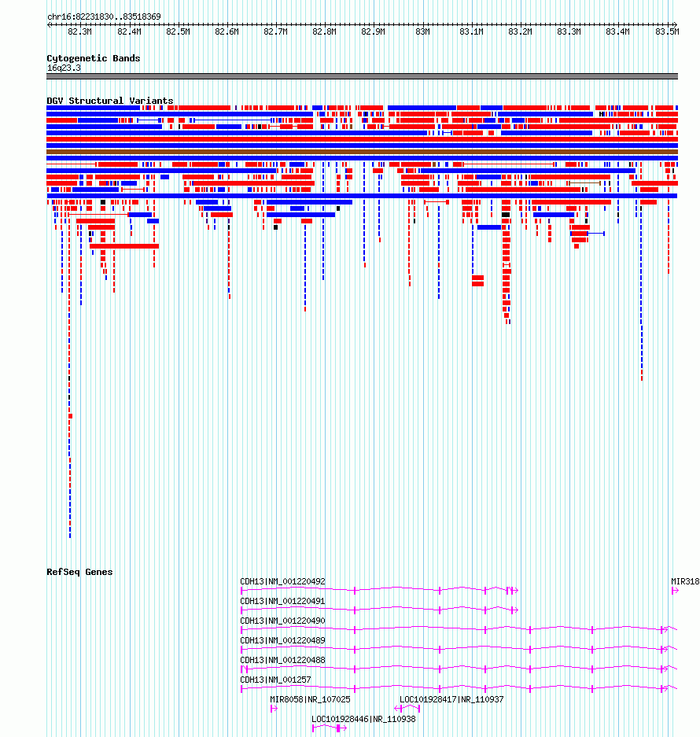
Task: Click the 82.8M ruler label
Action: point(324,31)
